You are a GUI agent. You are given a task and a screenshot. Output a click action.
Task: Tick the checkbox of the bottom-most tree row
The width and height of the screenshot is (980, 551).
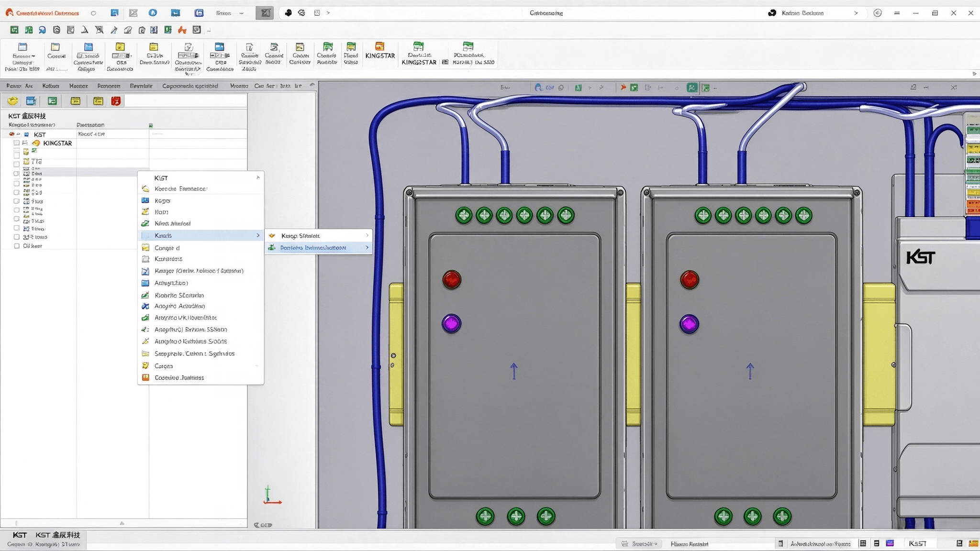17,246
